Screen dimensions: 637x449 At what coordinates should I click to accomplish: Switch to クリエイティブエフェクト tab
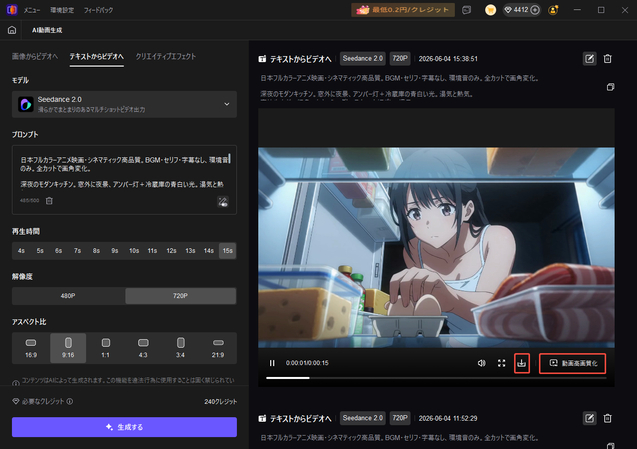[x=166, y=56]
